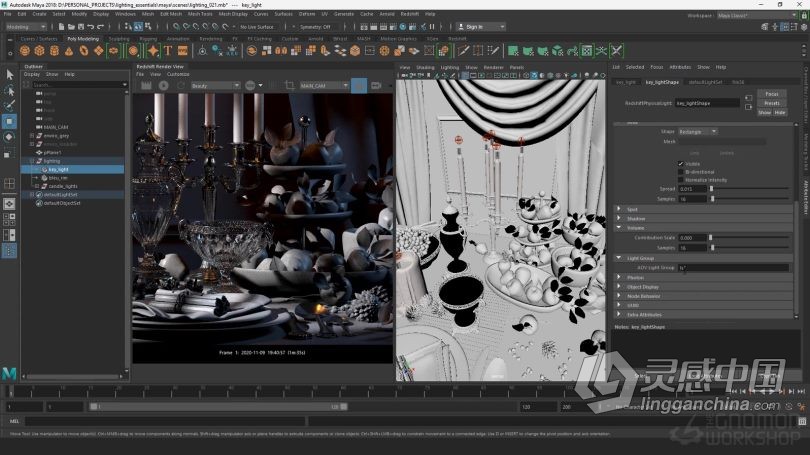Collapse the Volume attribute section
Image resolution: width=810 pixels, height=455 pixels.
point(635,228)
